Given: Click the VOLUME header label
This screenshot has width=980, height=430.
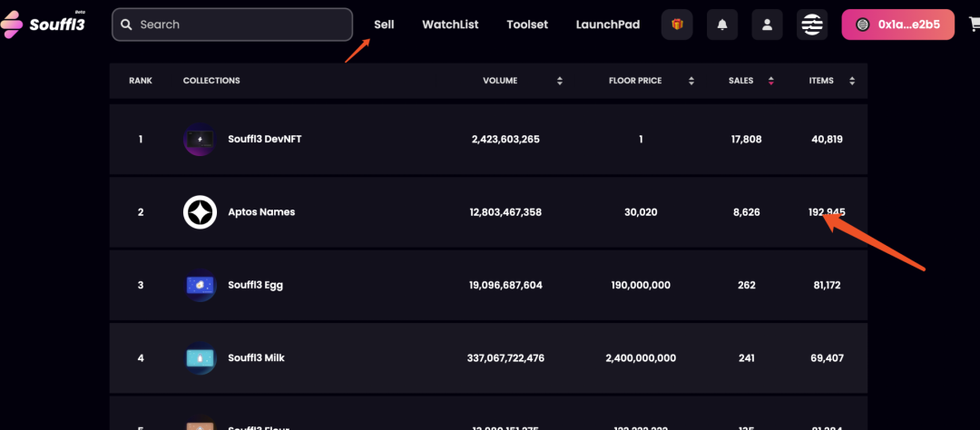Looking at the screenshot, I should point(500,81).
